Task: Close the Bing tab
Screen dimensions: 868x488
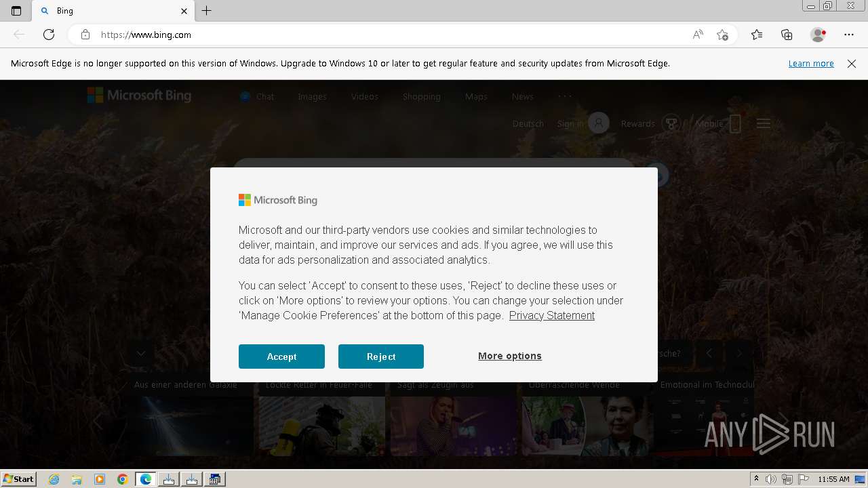Action: (x=184, y=11)
